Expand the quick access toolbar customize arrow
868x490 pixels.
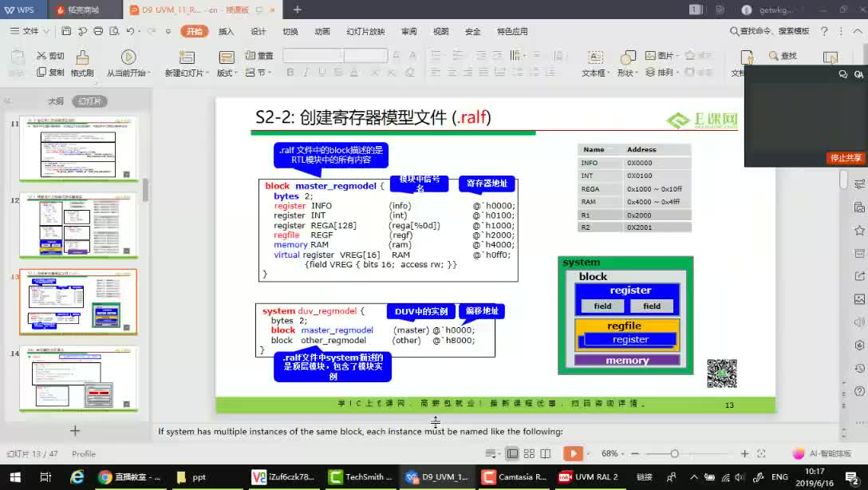168,32
